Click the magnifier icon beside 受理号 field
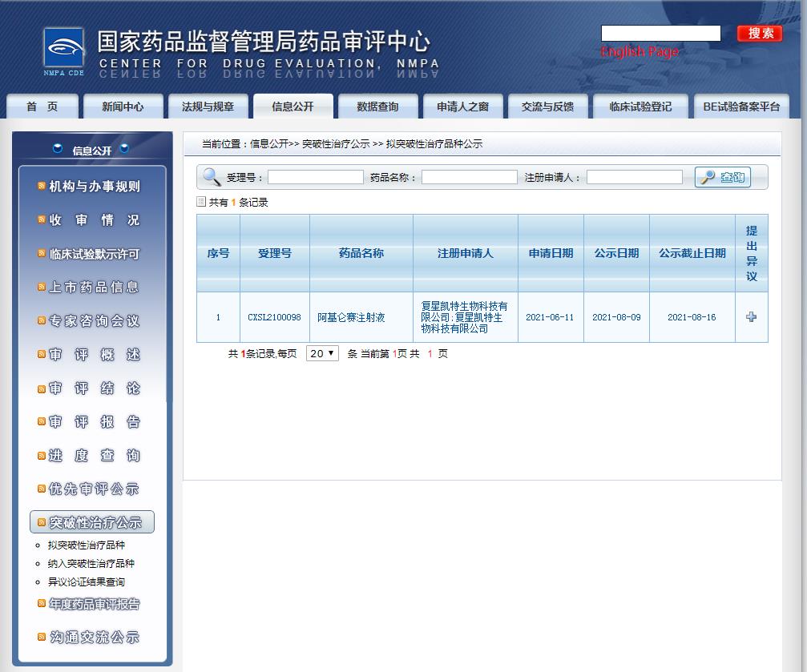The height and width of the screenshot is (672, 807). click(x=211, y=176)
